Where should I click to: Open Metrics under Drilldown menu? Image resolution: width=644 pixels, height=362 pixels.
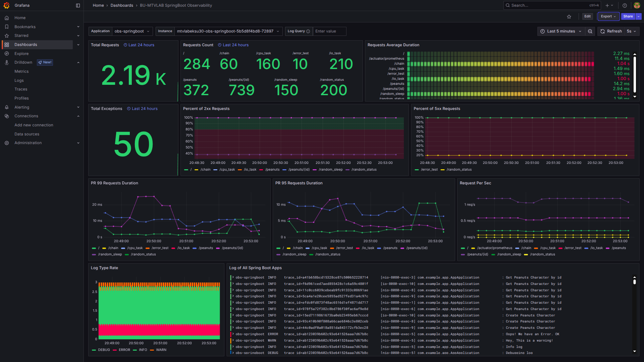(x=21, y=71)
